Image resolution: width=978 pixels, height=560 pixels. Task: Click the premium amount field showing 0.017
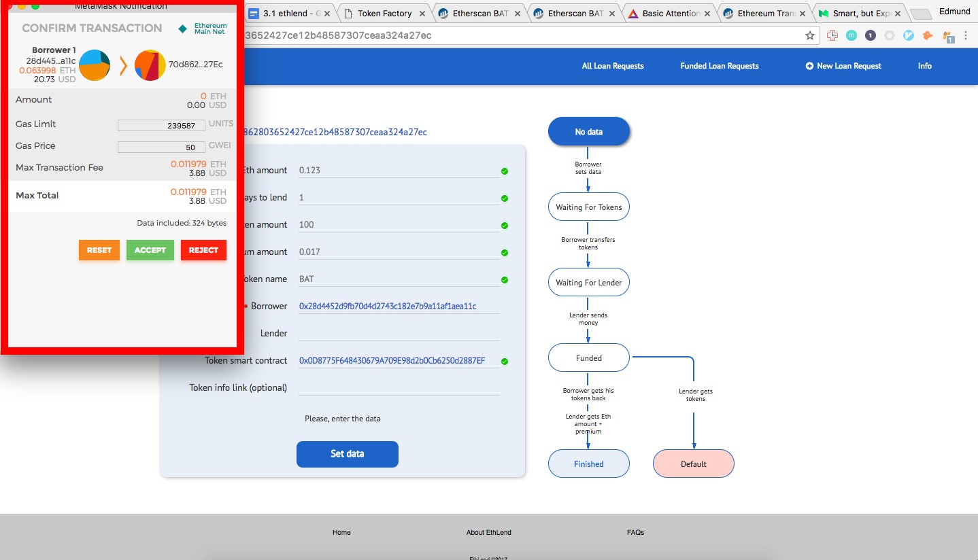click(399, 251)
